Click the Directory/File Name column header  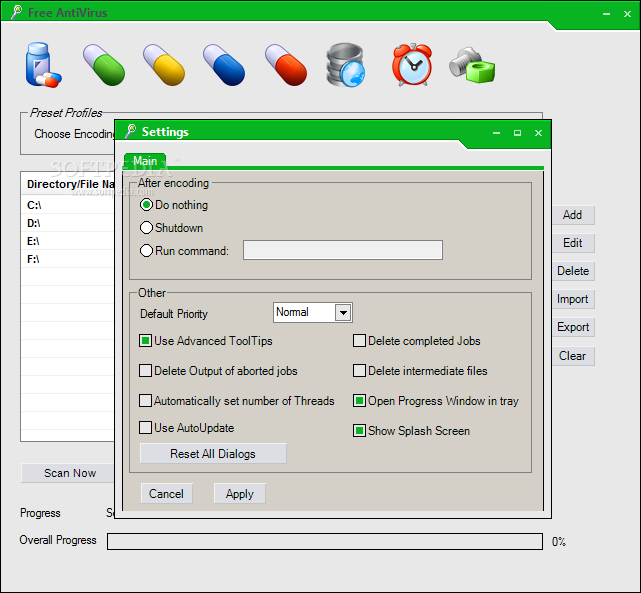(68, 184)
